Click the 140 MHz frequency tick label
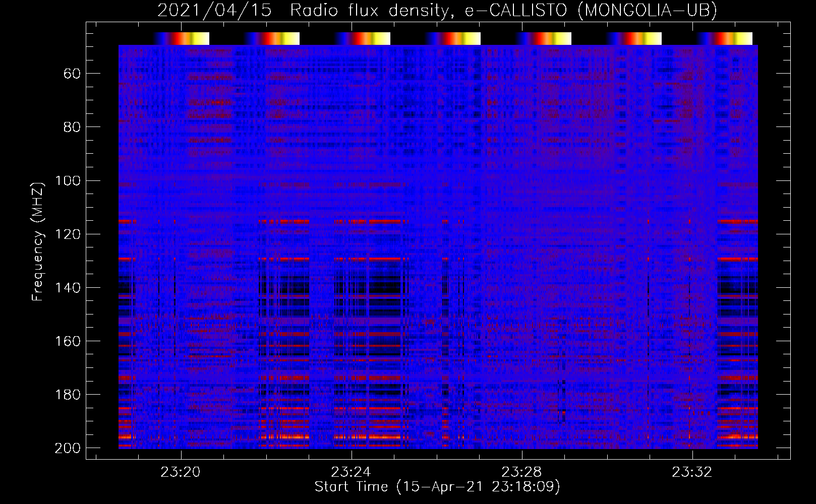 [x=68, y=287]
